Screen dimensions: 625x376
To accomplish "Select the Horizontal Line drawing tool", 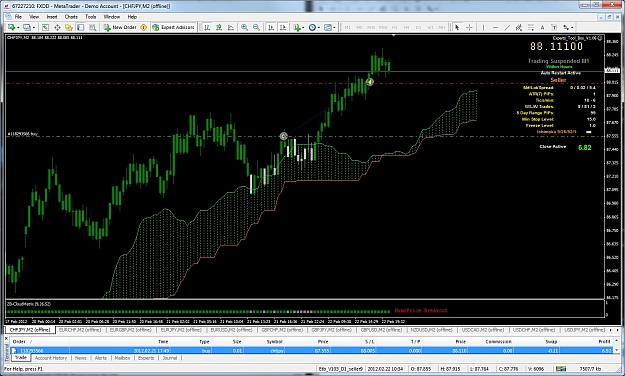I will coord(495,27).
